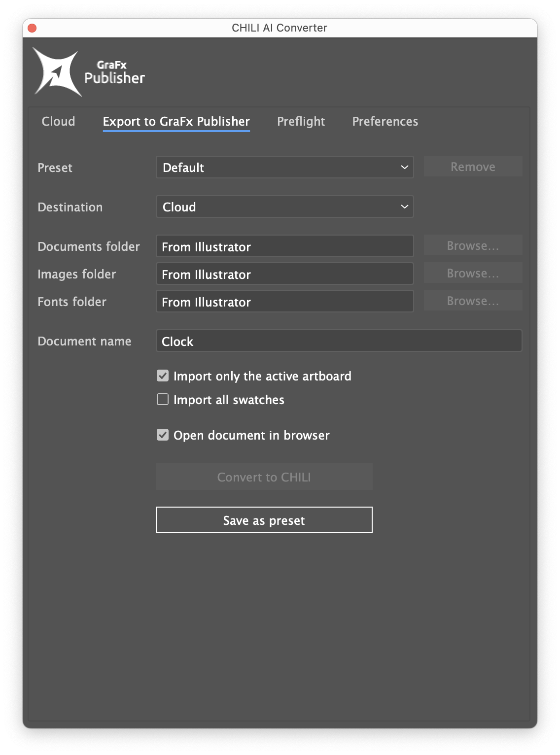Viewport: 560px width, 755px height.
Task: Click Browse for the Fonts folder
Action: pyautogui.click(x=473, y=301)
